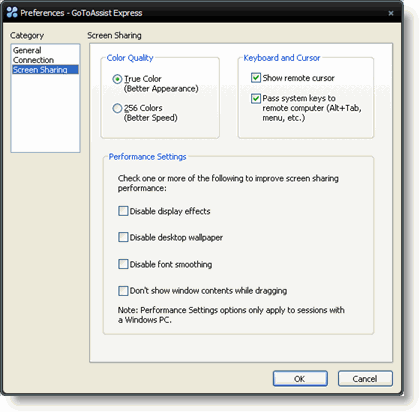Choose True Color radio button
The height and width of the screenshot is (412, 420).
(x=117, y=79)
